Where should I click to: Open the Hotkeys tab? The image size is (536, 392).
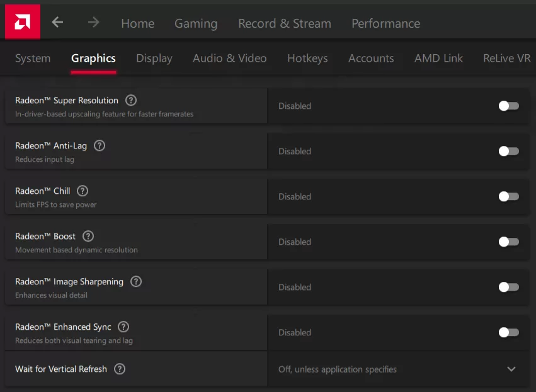click(307, 59)
